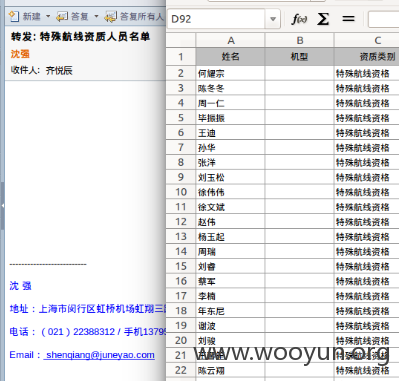The image size is (399, 381).
Task: Click the cell containing 刘睿
Action: click(x=231, y=266)
